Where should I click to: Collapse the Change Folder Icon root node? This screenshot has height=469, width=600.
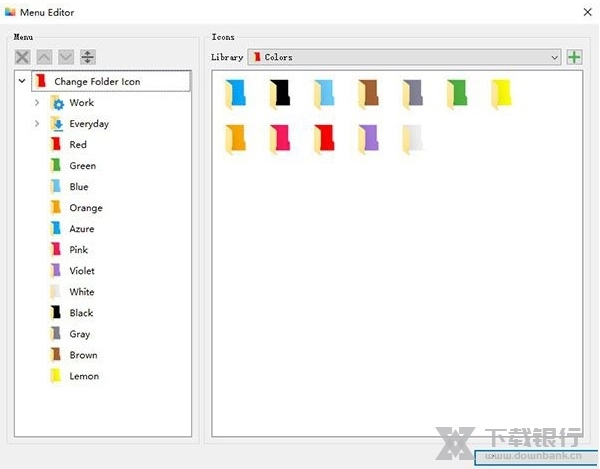[22, 81]
